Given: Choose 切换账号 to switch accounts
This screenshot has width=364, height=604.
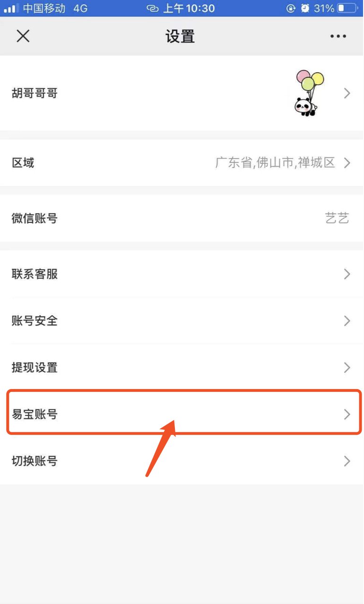Looking at the screenshot, I should [x=182, y=461].
